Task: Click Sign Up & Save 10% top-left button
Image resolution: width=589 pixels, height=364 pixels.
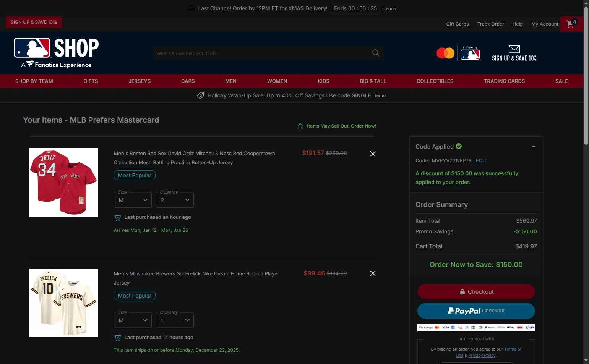Action: point(34,22)
